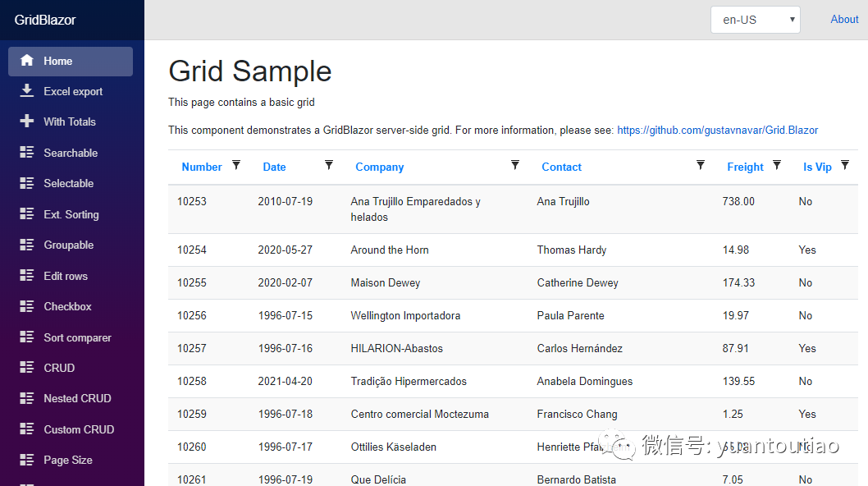Viewport: 868px width, 486px height.
Task: Click the list icon beside Searchable
Action: 26,153
